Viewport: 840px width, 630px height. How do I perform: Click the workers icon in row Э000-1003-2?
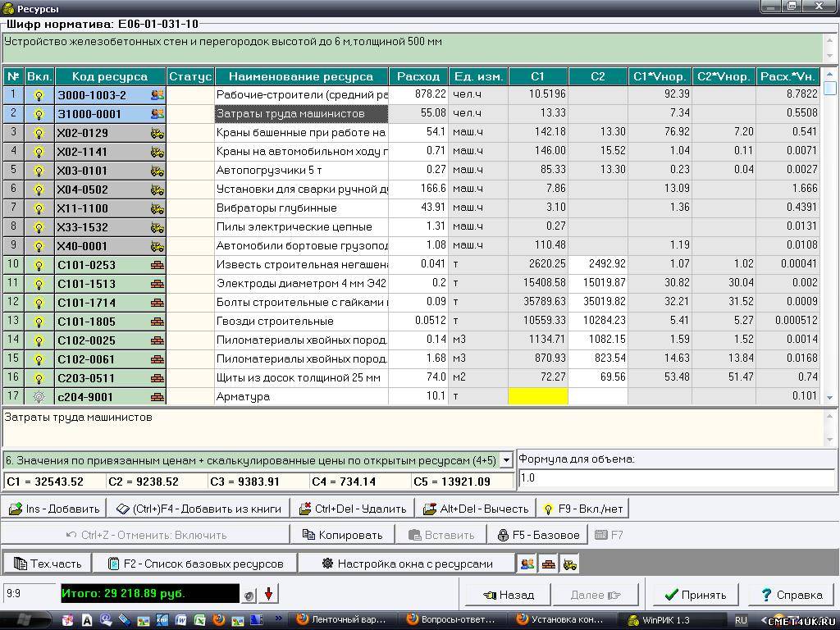point(157,95)
